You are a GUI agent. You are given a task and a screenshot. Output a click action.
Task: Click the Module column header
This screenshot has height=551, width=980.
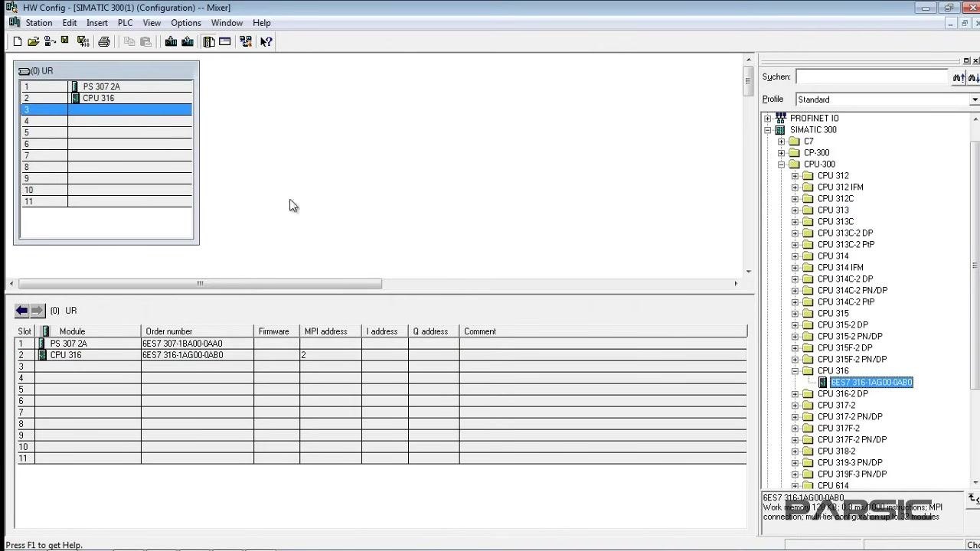pyautogui.click(x=88, y=331)
